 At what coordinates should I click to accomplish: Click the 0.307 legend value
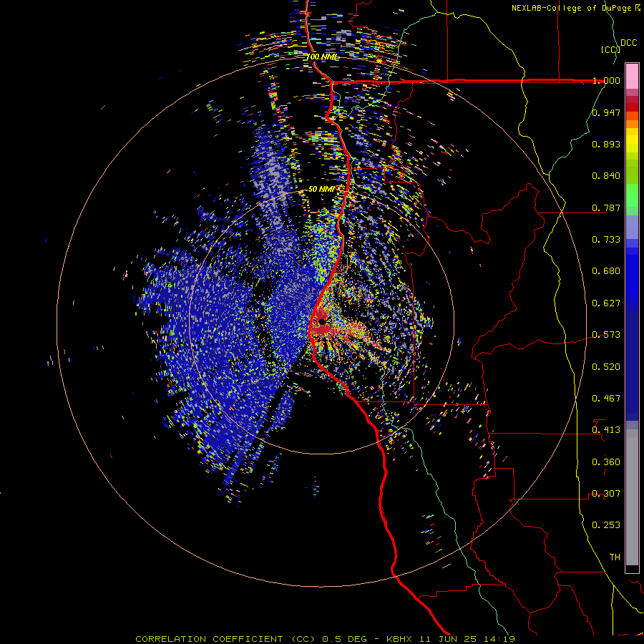pyautogui.click(x=606, y=494)
